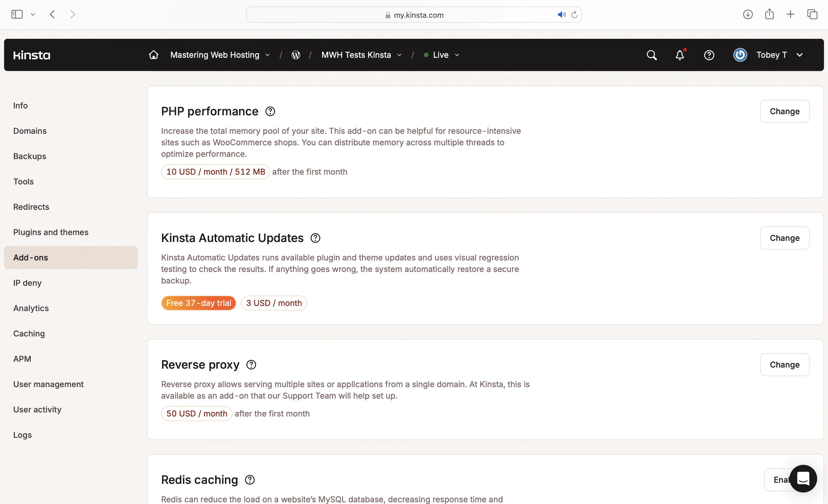The width and height of the screenshot is (828, 504).
Task: Open the Caching sidebar section
Action: click(x=29, y=333)
